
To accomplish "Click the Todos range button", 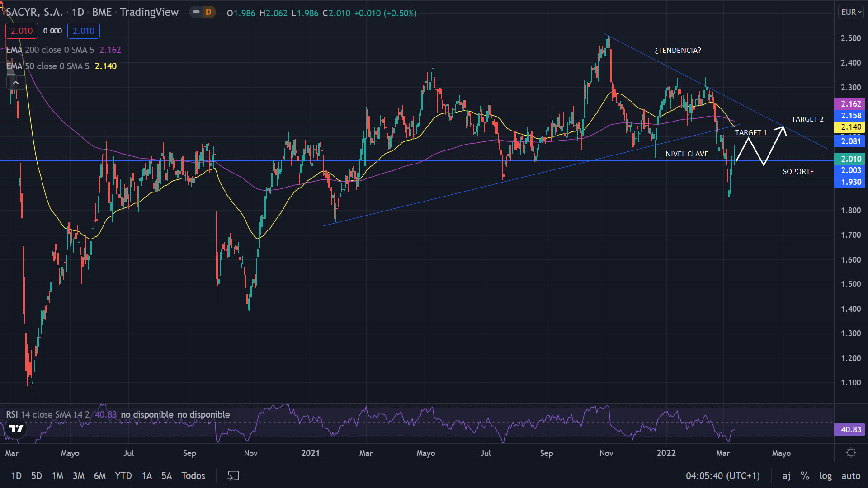I will point(193,476).
